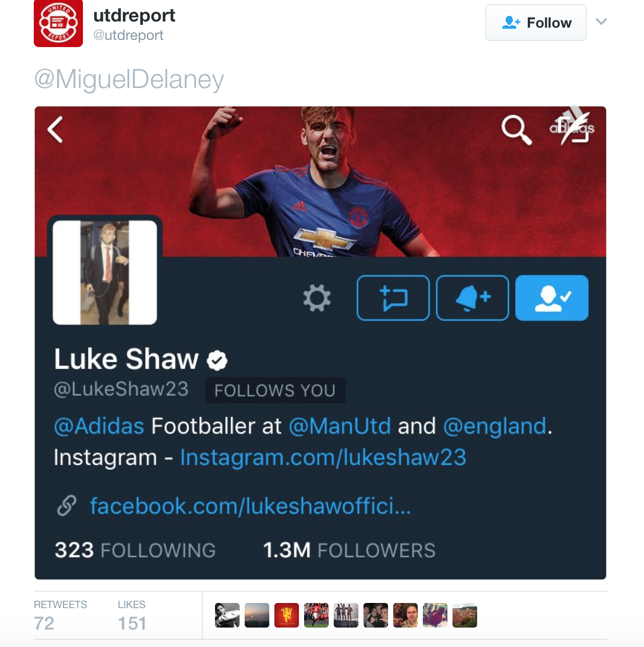
Task: Click Luke Shaw's profile picture thumbnail
Action: (x=105, y=272)
